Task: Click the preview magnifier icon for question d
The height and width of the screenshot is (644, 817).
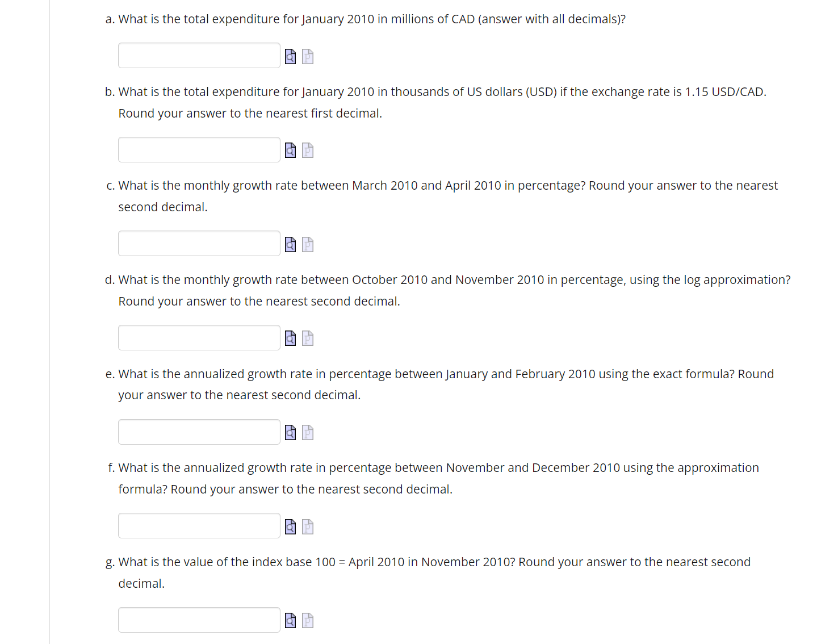Action: 290,338
